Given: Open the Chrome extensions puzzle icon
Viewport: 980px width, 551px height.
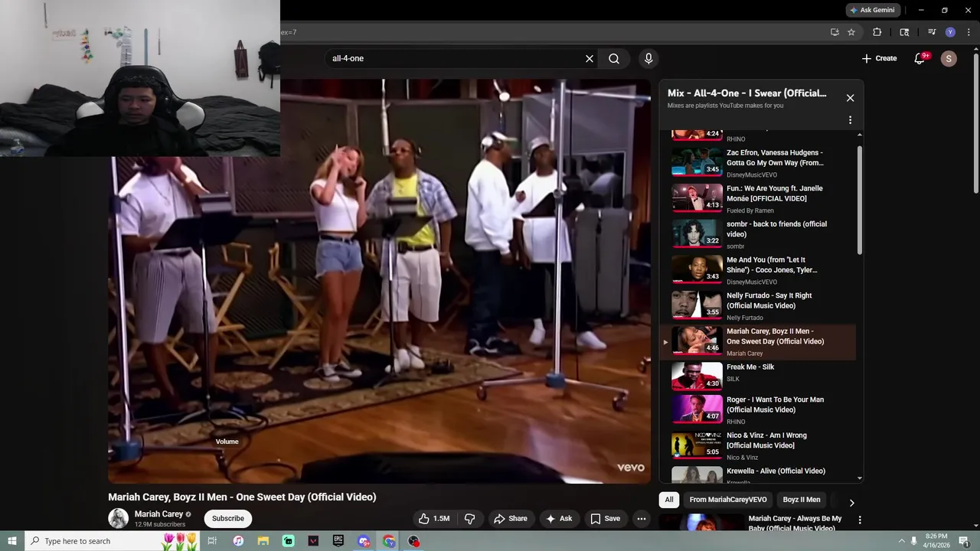Looking at the screenshot, I should tap(877, 32).
